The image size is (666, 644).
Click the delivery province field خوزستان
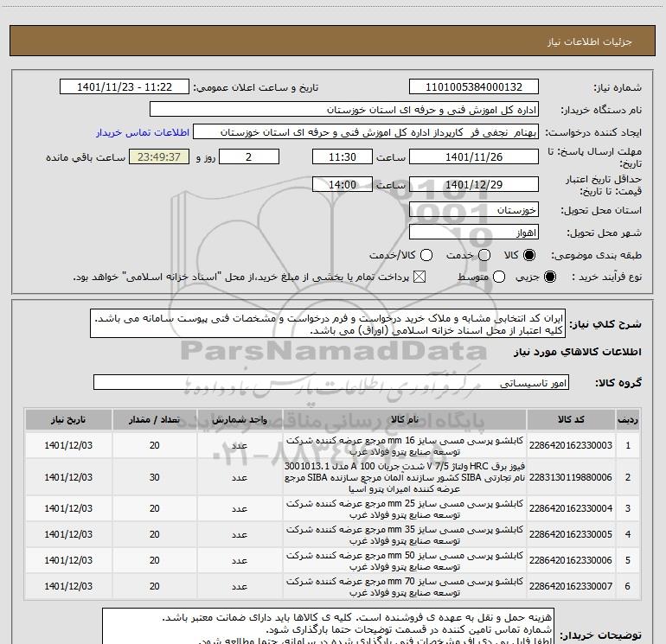(474, 209)
